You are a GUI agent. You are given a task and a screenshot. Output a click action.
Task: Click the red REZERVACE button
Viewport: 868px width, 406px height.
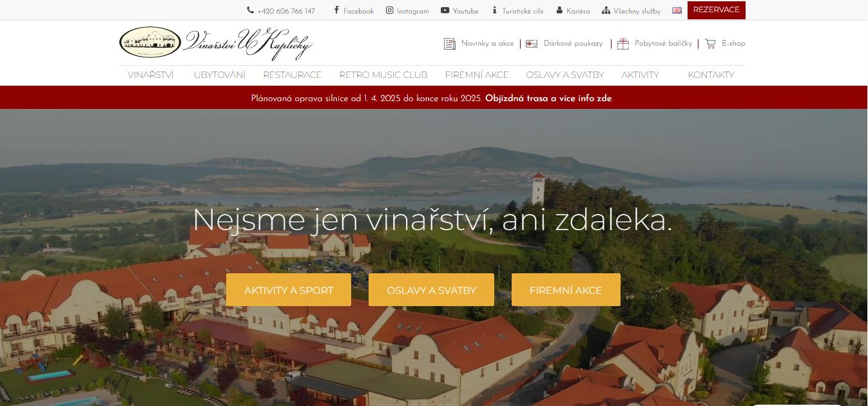717,10
